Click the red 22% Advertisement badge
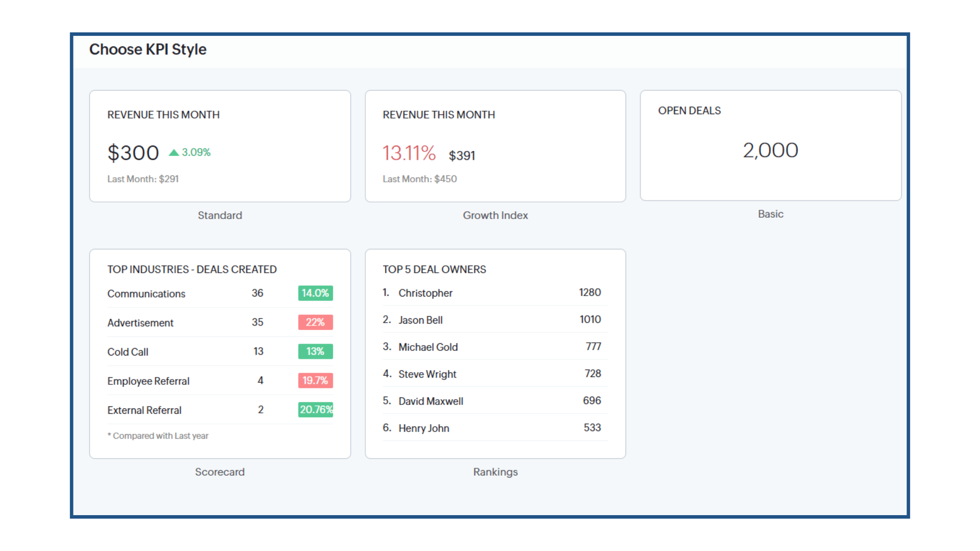 click(x=315, y=322)
